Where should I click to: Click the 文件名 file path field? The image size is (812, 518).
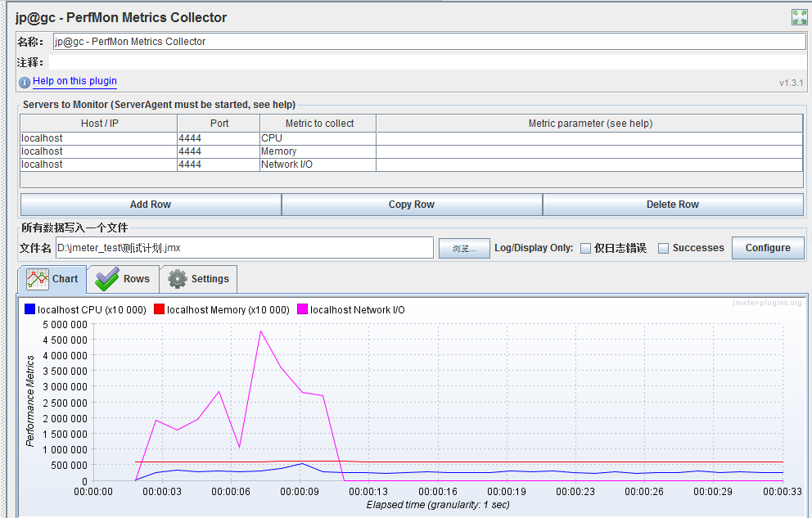[245, 248]
